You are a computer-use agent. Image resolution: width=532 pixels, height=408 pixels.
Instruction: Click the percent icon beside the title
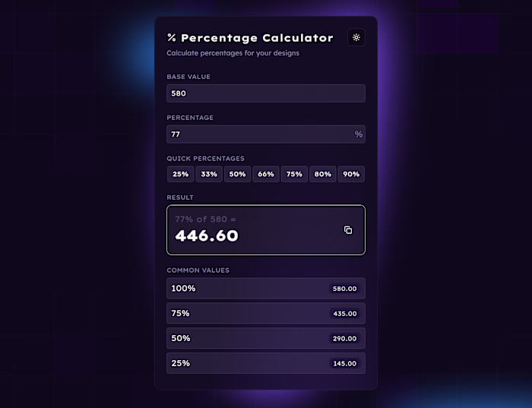172,38
